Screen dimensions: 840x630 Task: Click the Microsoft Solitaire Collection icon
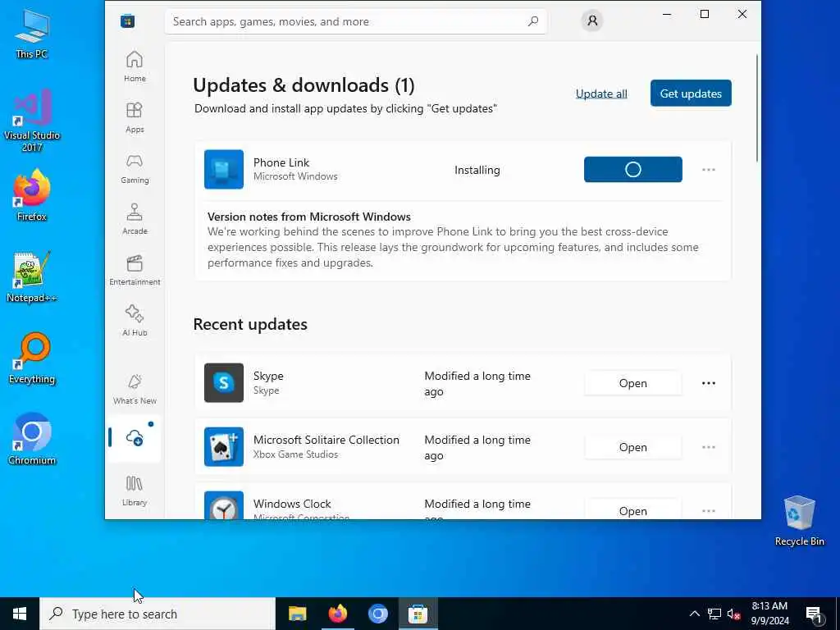(x=224, y=447)
